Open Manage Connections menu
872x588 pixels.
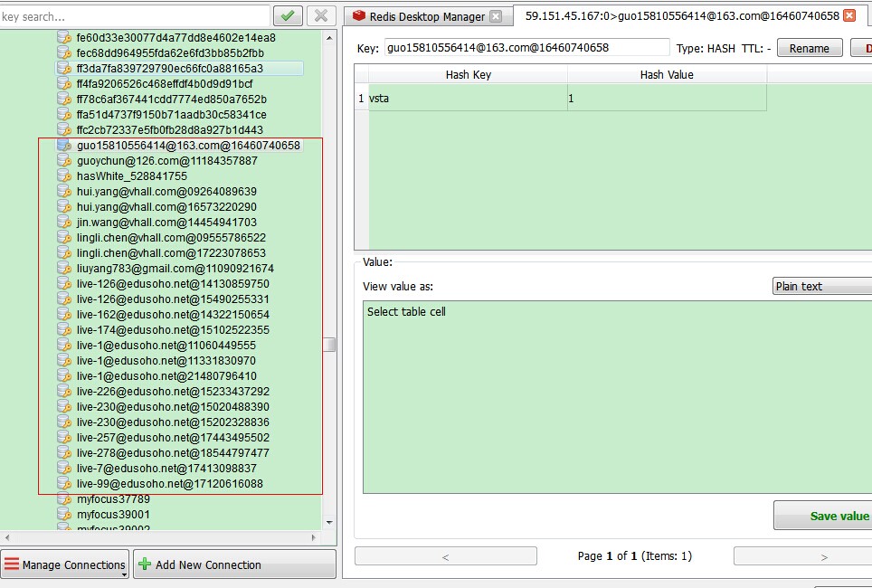tap(65, 564)
